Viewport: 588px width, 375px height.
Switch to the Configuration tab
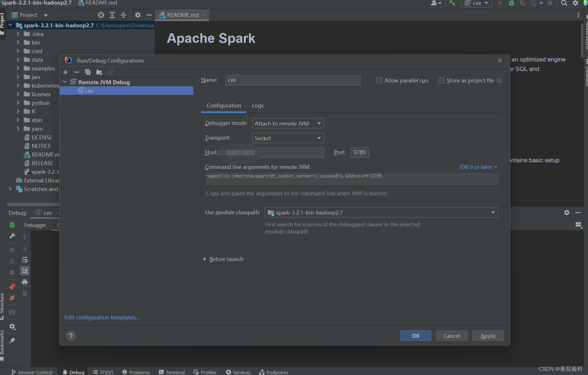(x=224, y=105)
